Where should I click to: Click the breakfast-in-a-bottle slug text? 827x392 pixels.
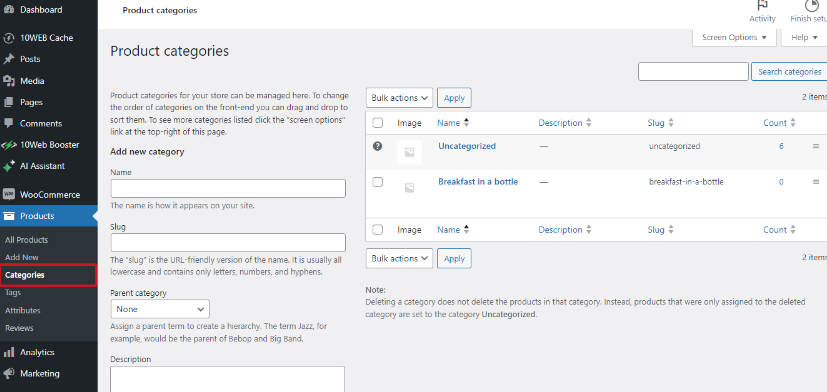point(686,182)
